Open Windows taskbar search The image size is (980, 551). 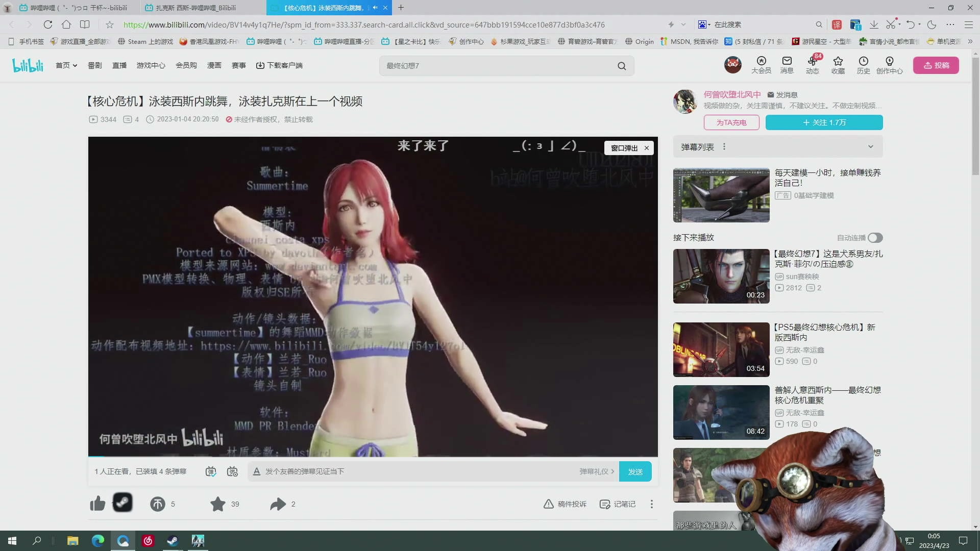(37, 541)
